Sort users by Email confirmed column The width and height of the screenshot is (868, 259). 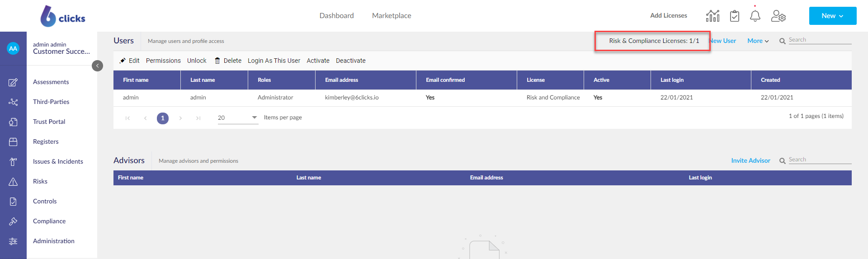[x=467, y=80]
